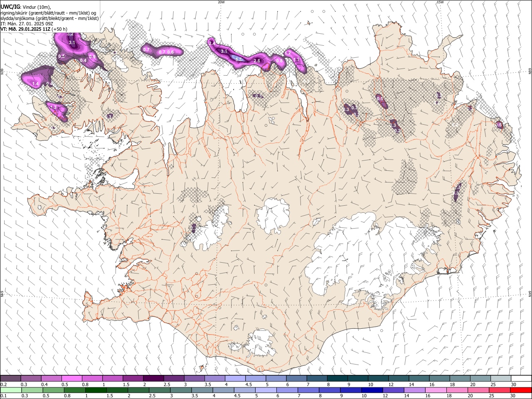Select upper-row lavender swatch between 4 and 4.5

[235, 379]
